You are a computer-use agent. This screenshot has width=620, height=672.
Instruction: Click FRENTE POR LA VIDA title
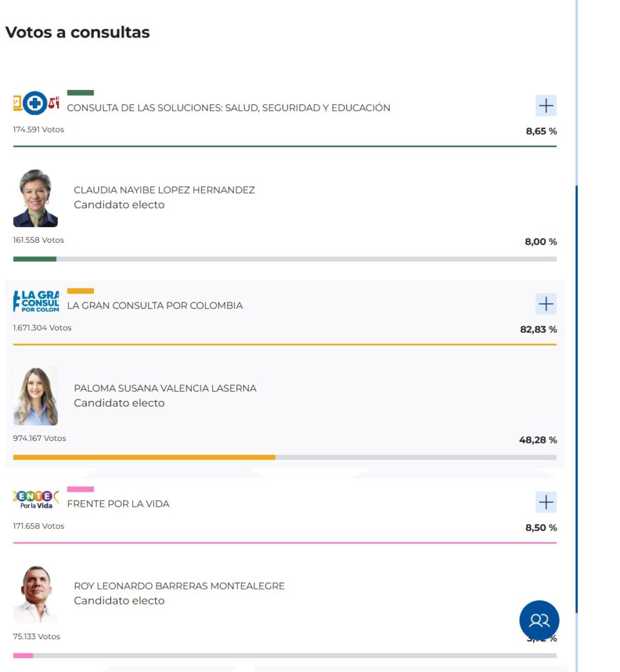pos(118,504)
